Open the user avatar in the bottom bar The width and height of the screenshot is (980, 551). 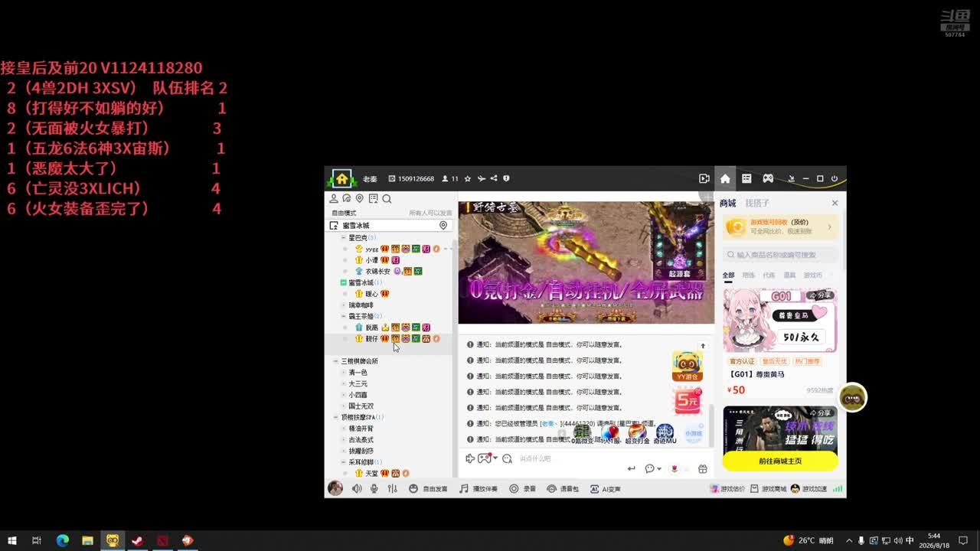tap(335, 488)
